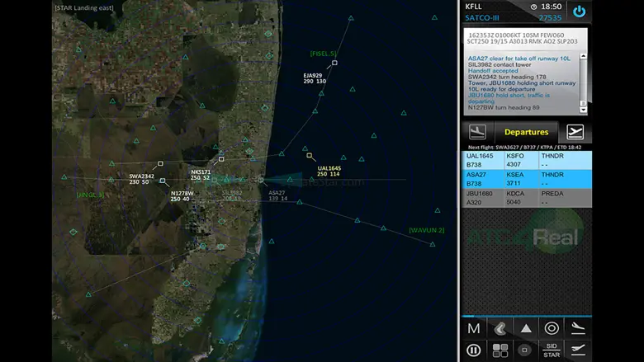Viewport: 644px width, 362px height.
Task: Click the SIL3982 data label
Action: click(x=232, y=195)
